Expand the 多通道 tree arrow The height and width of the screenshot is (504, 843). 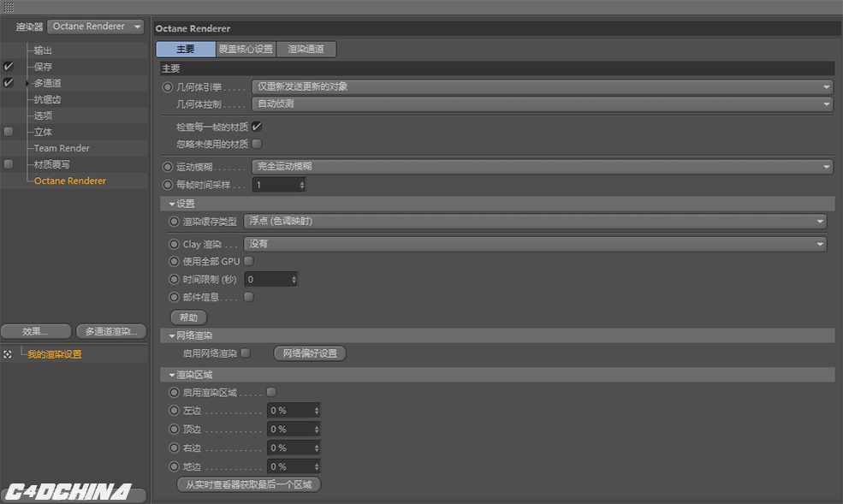27,83
